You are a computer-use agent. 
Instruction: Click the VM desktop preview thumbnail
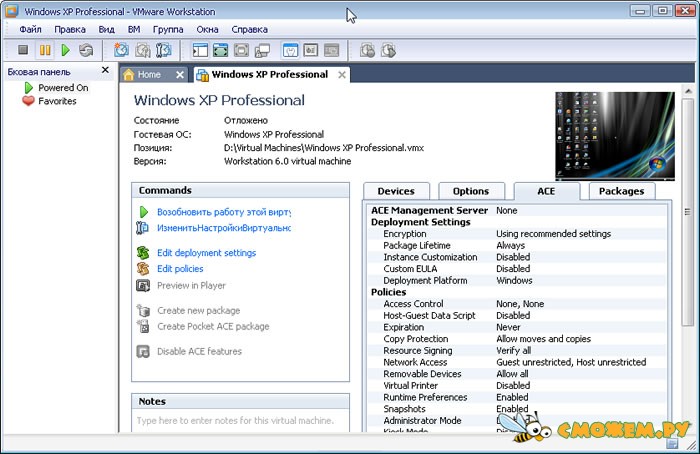click(615, 136)
